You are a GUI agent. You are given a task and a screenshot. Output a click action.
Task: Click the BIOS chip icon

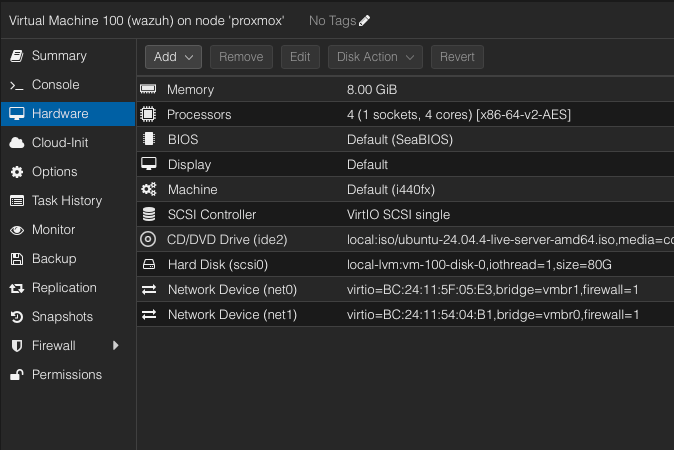coord(149,139)
